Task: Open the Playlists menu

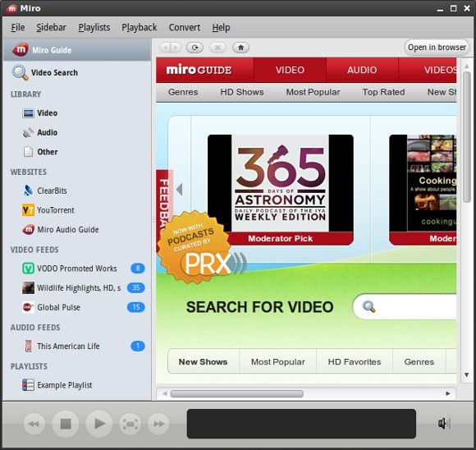Action: (x=94, y=27)
